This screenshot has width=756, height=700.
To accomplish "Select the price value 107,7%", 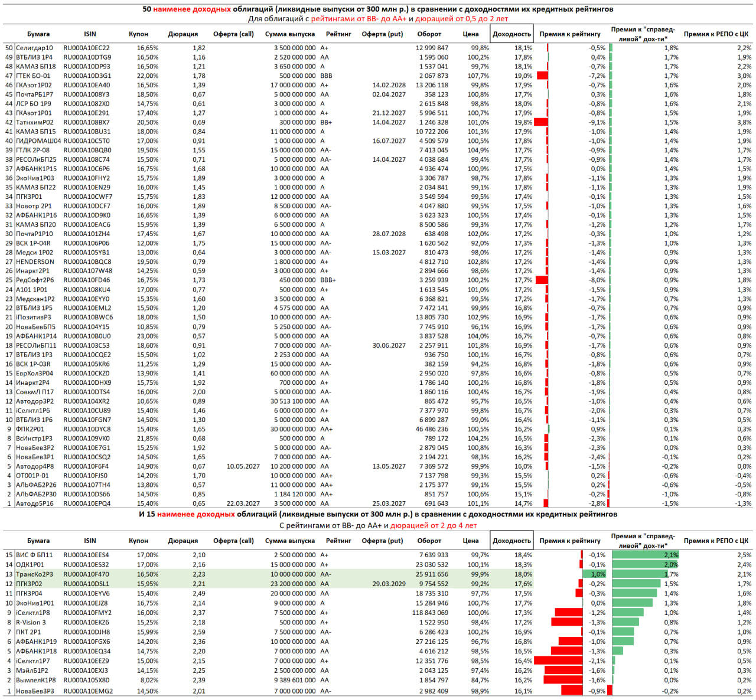I will [x=478, y=76].
